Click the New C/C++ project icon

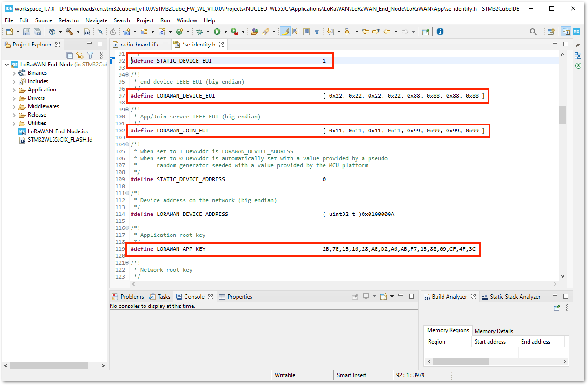coord(126,32)
